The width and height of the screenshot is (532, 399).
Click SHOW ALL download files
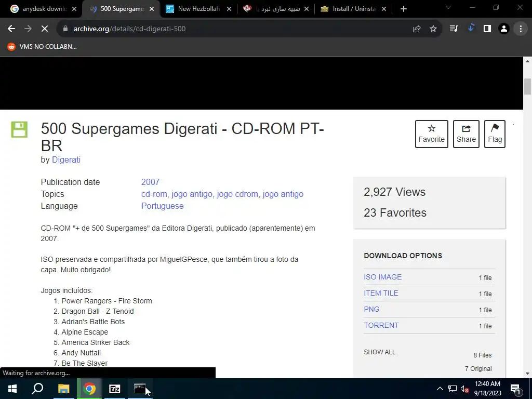click(380, 352)
